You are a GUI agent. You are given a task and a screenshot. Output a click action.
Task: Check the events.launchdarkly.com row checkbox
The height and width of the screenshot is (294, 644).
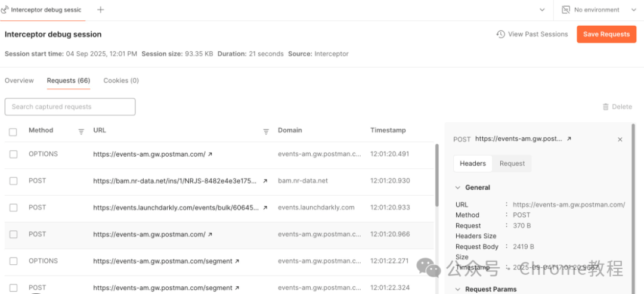pyautogui.click(x=13, y=208)
